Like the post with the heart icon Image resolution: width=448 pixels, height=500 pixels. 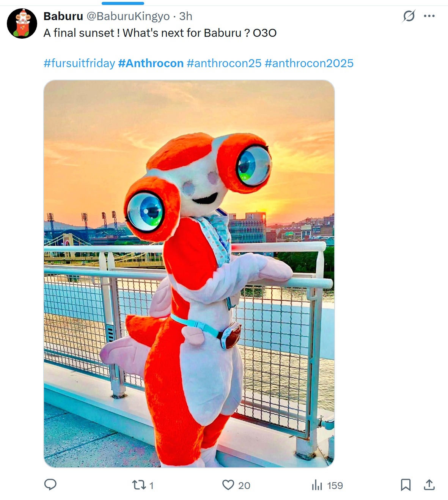228,485
